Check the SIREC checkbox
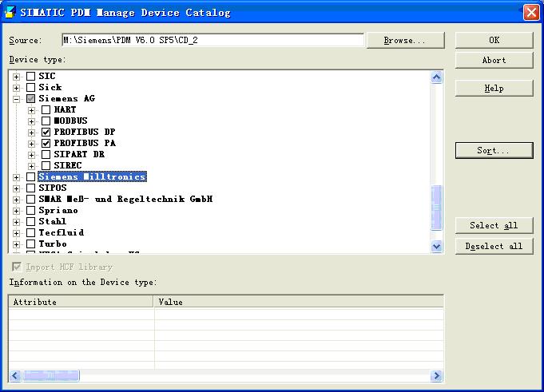The image size is (544, 392). pos(46,165)
